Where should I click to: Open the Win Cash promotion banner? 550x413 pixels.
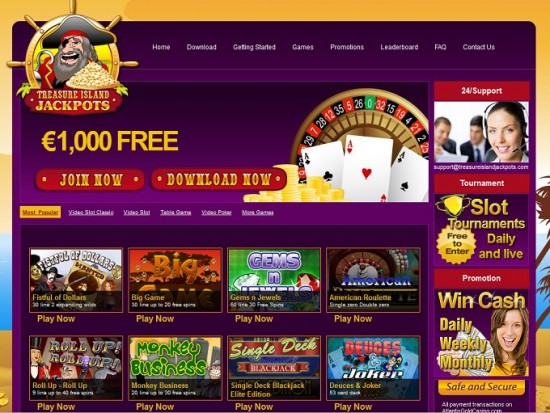[x=481, y=333]
